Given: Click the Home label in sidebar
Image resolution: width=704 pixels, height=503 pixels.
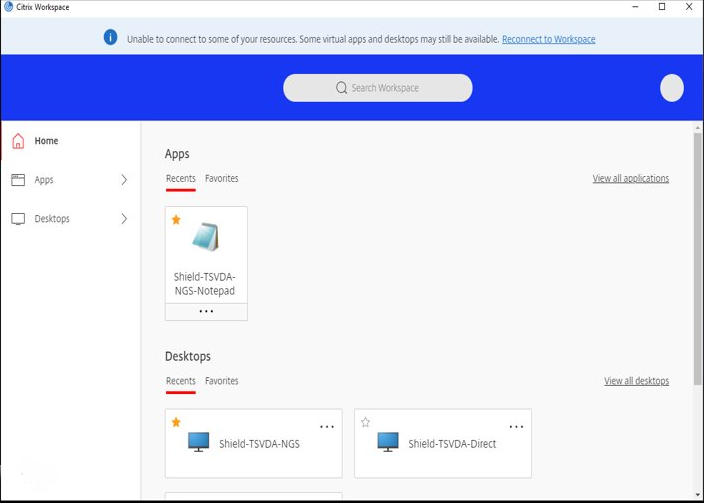Looking at the screenshot, I should (46, 141).
